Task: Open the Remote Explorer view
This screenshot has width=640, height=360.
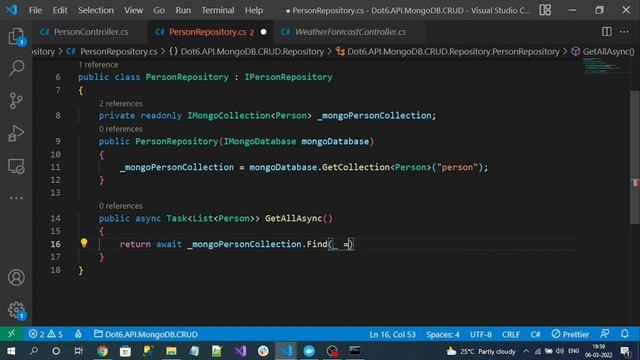Action: click(x=16, y=166)
